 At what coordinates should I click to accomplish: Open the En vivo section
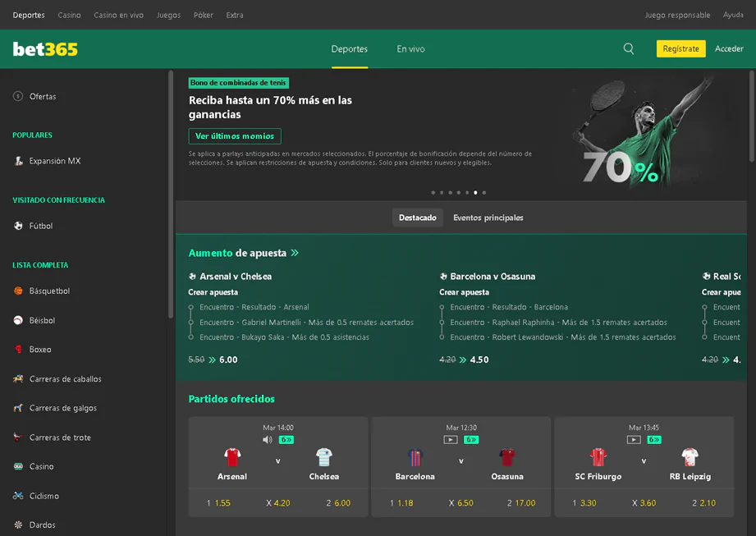tap(410, 48)
